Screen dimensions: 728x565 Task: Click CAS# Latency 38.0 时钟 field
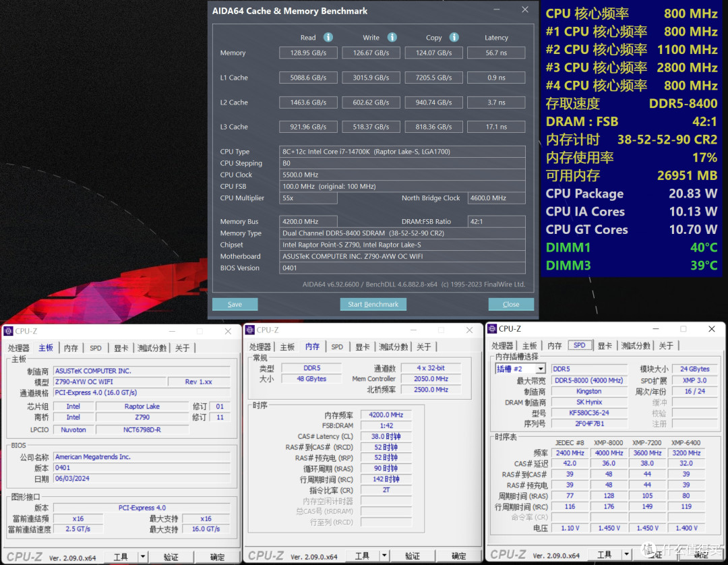pyautogui.click(x=386, y=437)
